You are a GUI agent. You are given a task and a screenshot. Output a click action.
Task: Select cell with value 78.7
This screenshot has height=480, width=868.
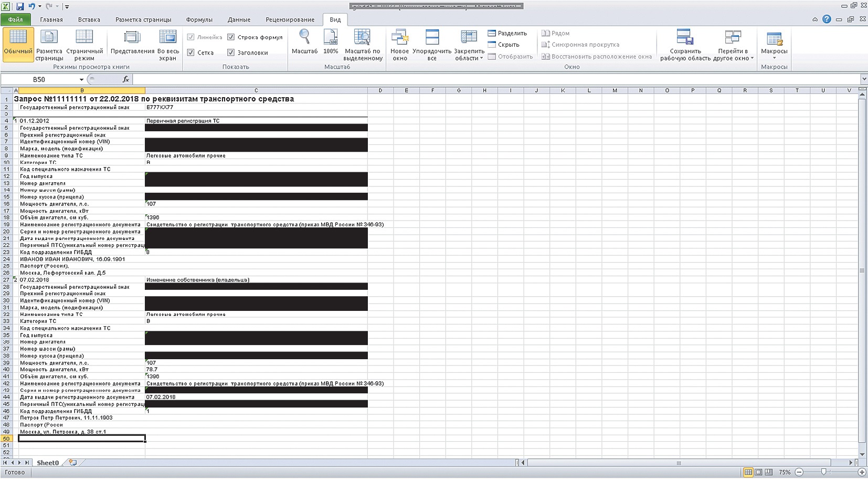pyautogui.click(x=256, y=370)
